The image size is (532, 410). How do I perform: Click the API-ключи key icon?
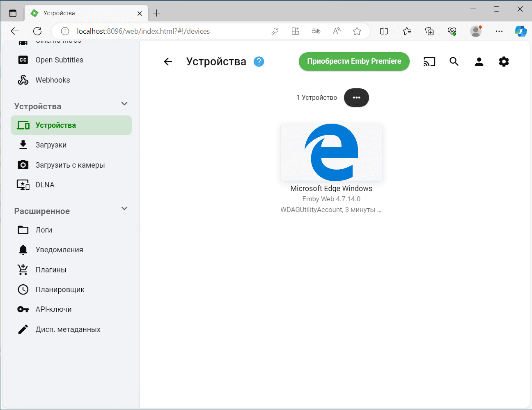23,309
